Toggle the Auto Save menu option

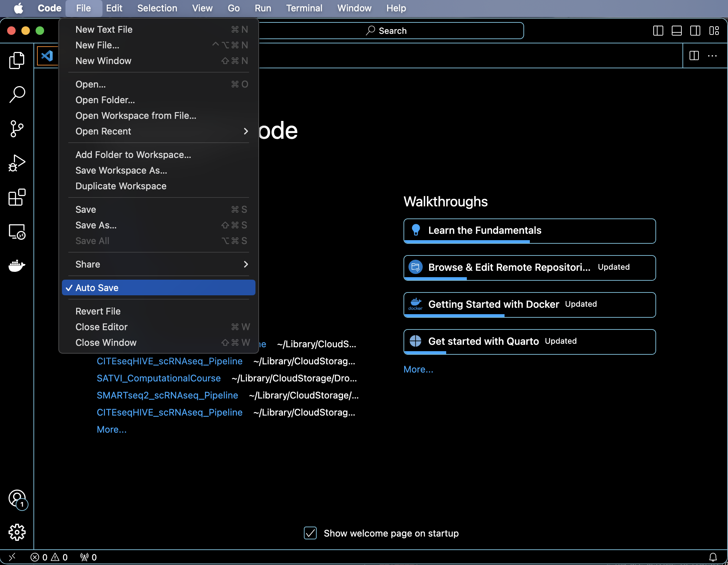tap(158, 287)
